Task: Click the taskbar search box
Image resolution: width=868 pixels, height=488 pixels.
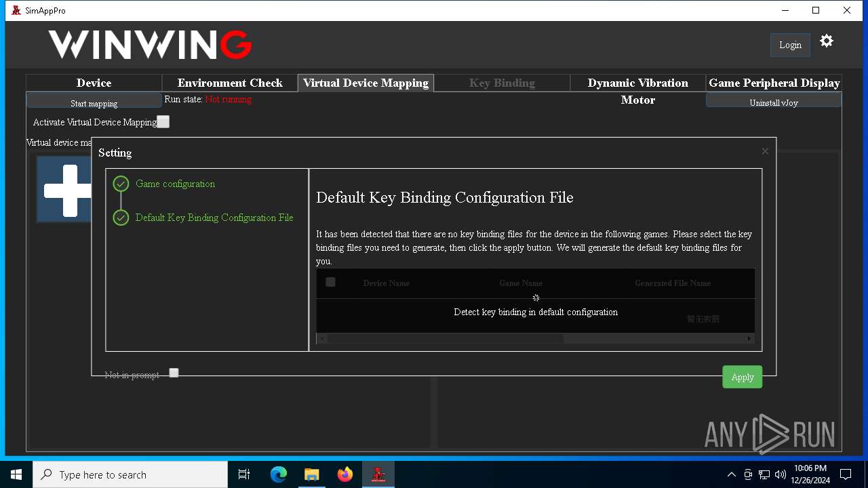Action: pos(130,474)
